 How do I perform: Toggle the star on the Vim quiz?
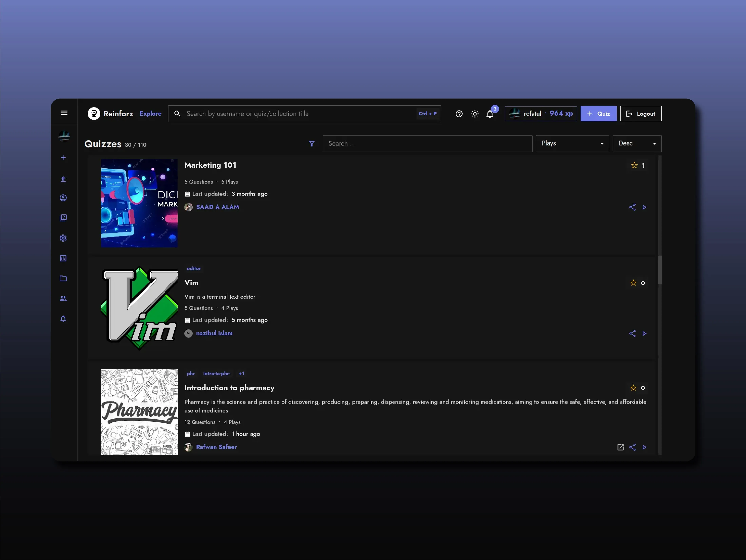633,283
